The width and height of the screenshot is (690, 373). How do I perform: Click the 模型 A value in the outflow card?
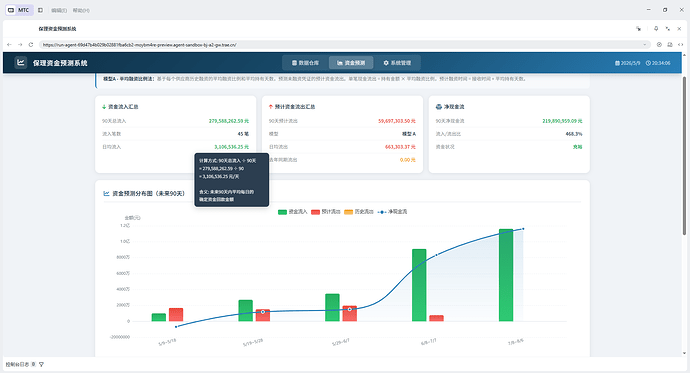point(409,134)
